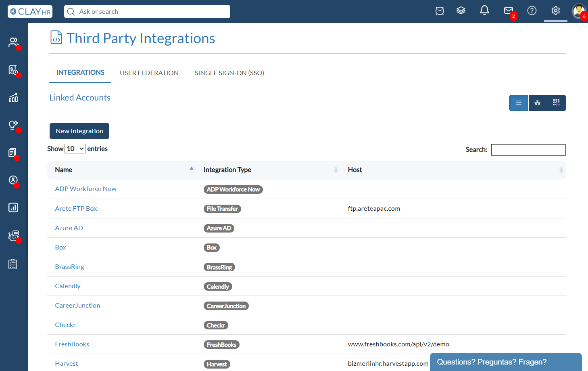This screenshot has width=588, height=371.
Task: Open the layers stack icon in header
Action: click(461, 11)
